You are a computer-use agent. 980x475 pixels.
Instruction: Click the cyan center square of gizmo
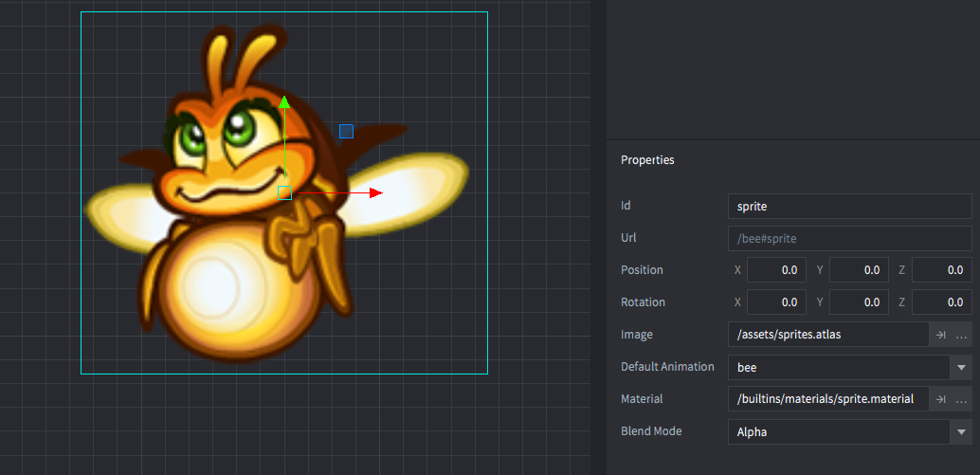285,193
